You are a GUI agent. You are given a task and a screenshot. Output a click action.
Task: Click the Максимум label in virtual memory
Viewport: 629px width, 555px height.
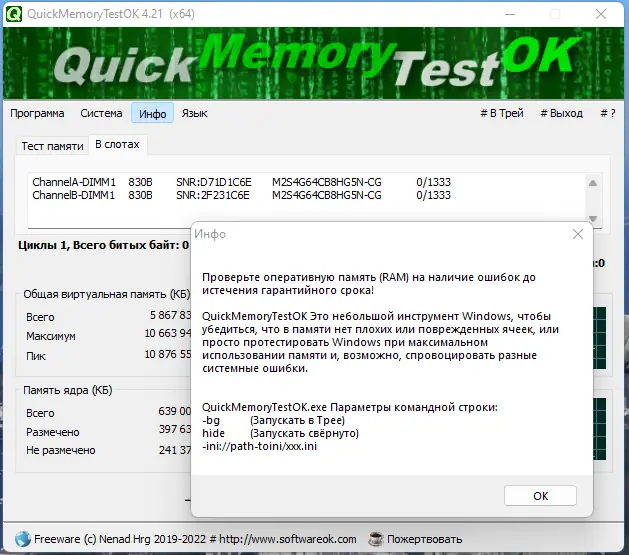click(51, 336)
